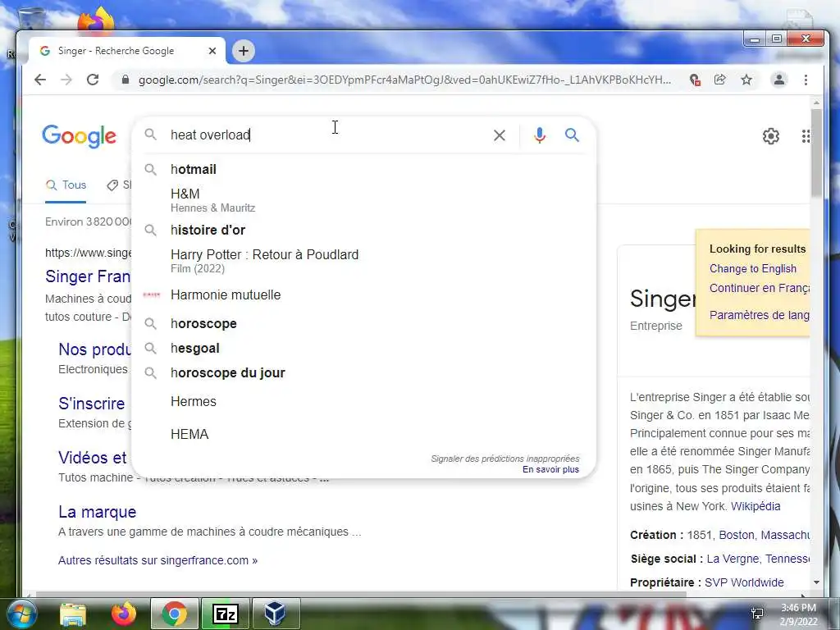Open 7-Zip from the taskbar
Image resolution: width=840 pixels, height=630 pixels.
(x=225, y=614)
